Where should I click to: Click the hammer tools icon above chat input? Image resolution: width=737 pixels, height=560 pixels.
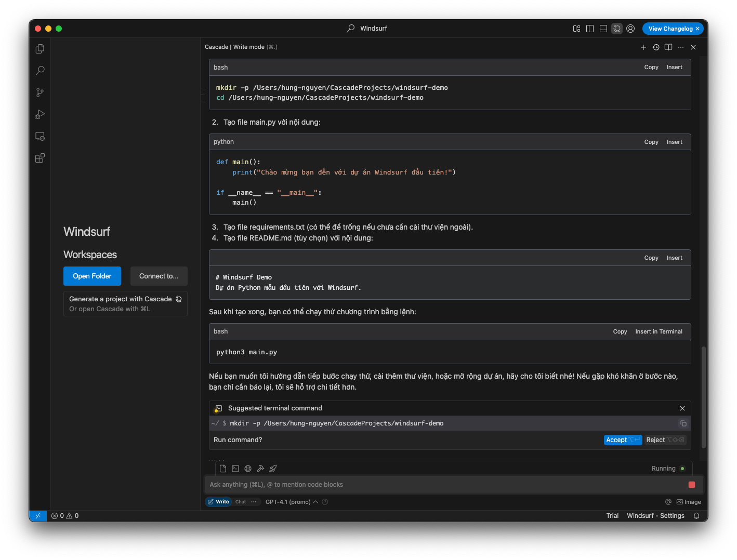point(260,469)
